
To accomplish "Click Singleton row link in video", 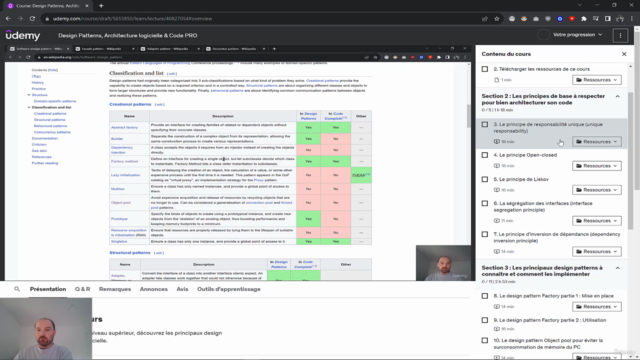I will pos(119,242).
